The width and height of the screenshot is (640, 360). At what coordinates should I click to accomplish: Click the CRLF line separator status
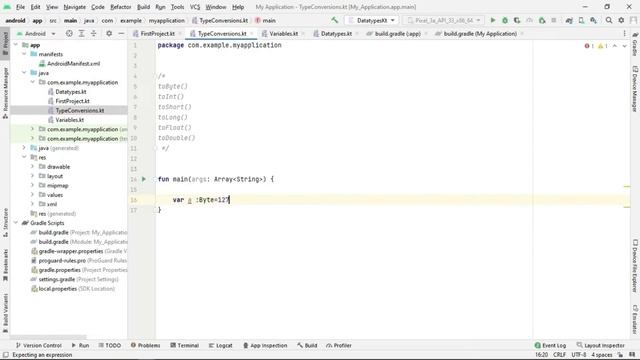pyautogui.click(x=559, y=355)
